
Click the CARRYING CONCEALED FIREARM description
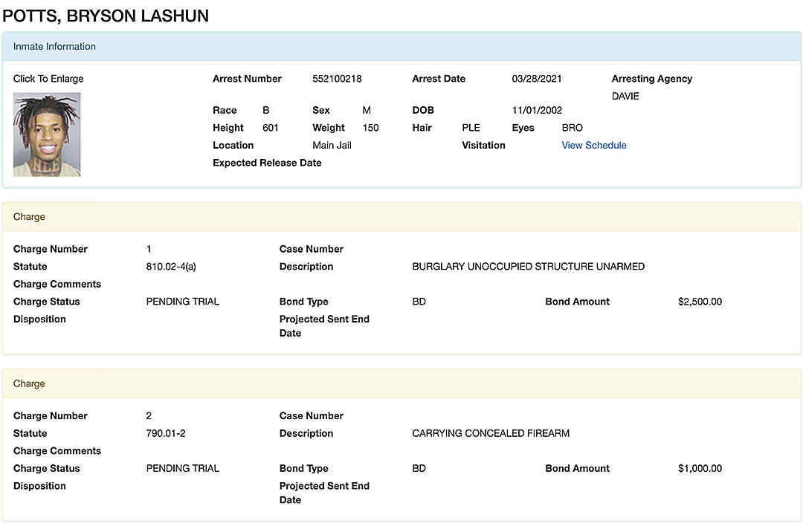coord(491,433)
